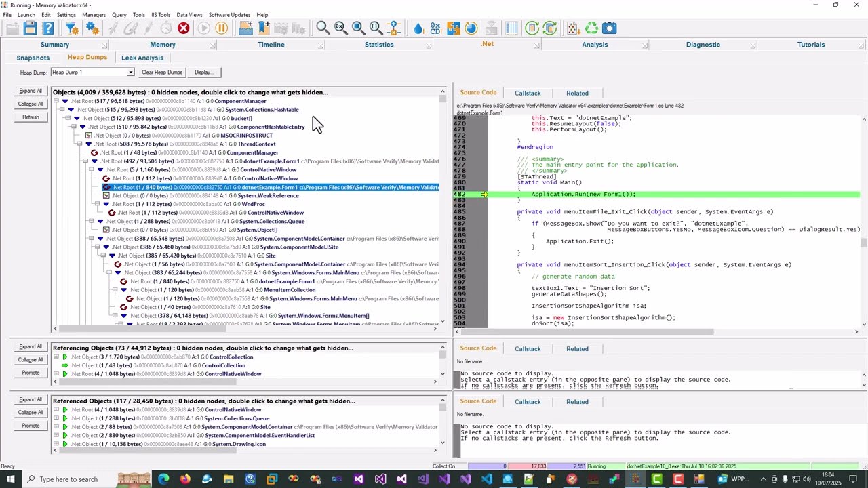Image resolution: width=868 pixels, height=488 pixels.
Task: Open the Software Updates menu
Action: (229, 15)
